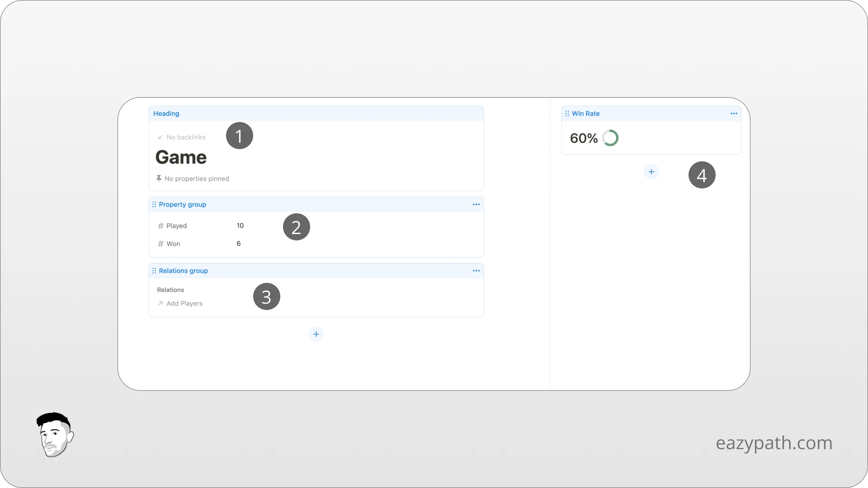The image size is (868, 488).
Task: Click the pin icon beside No properties pinned
Action: (x=159, y=178)
